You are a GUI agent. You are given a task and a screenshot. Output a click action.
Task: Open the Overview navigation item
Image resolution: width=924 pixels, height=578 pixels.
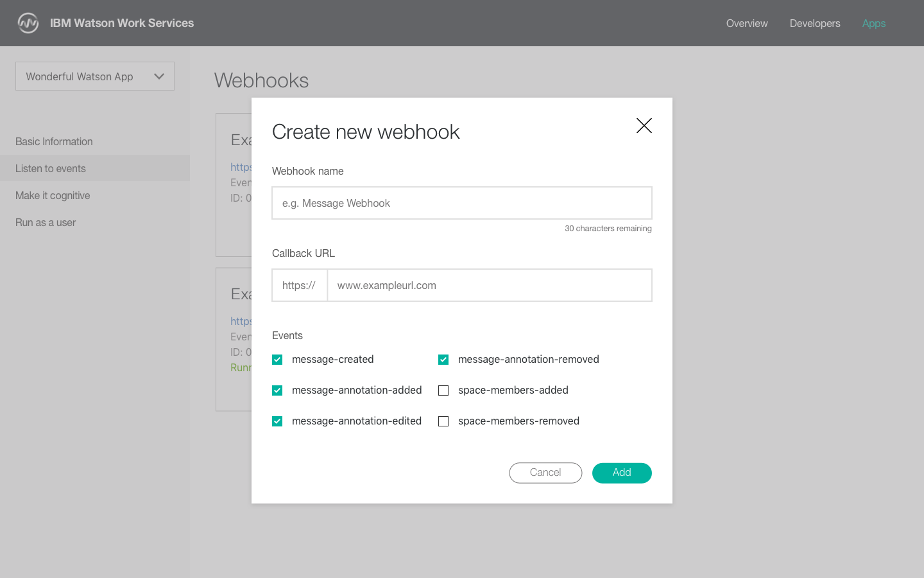click(x=747, y=23)
